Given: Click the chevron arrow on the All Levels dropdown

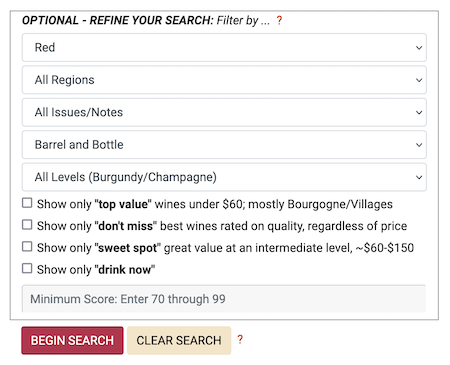Looking at the screenshot, I should [419, 177].
